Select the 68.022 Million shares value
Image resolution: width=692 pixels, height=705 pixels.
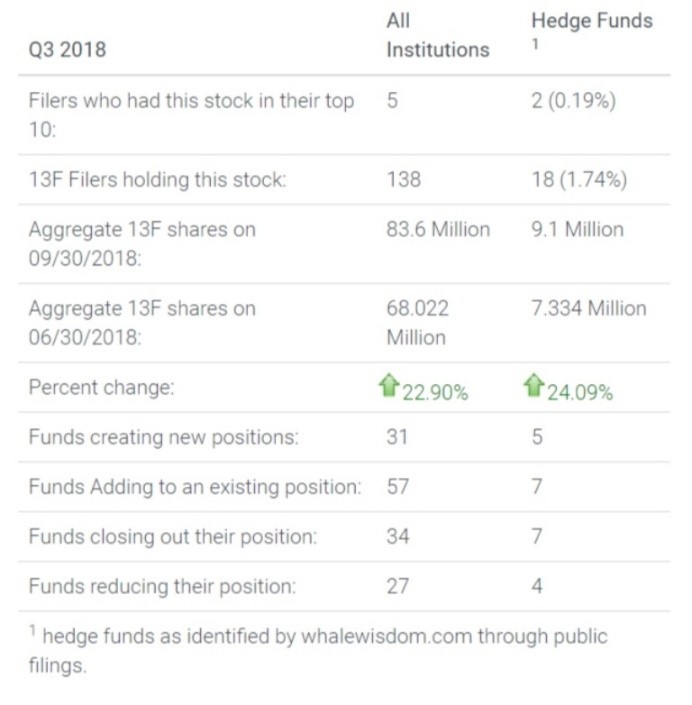pyautogui.click(x=417, y=322)
